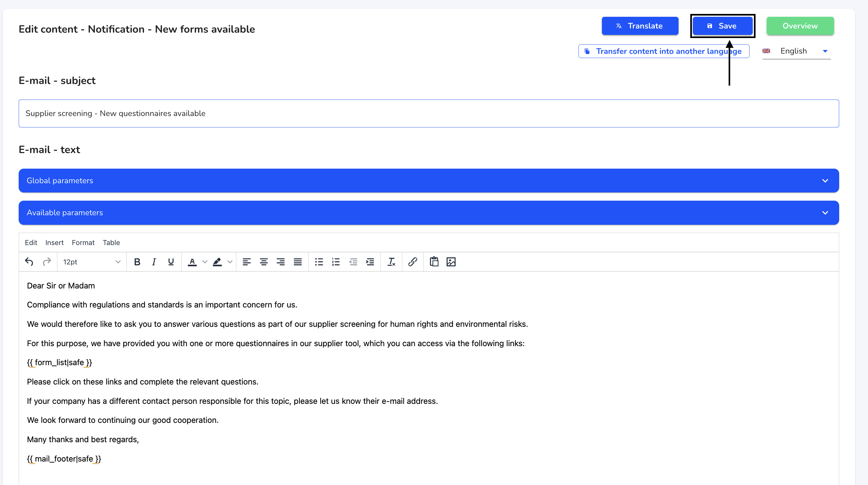
Task: Open the Format menu
Action: (83, 242)
